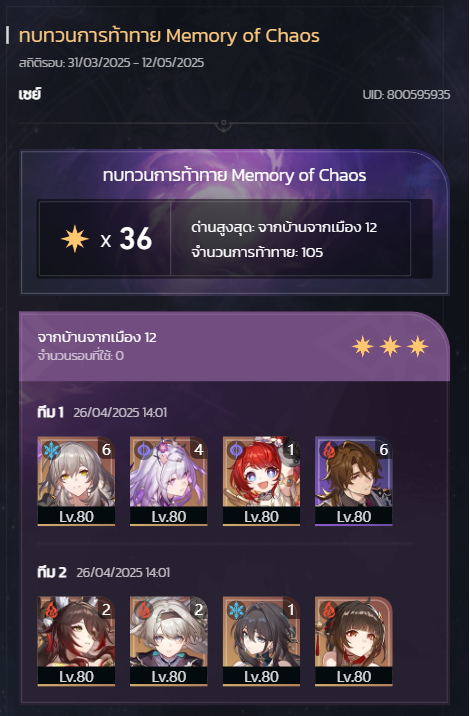Screen dimensions: 470x716
Task: Open the gray-haired Lv.80 character in Team 1
Action: coord(76,481)
